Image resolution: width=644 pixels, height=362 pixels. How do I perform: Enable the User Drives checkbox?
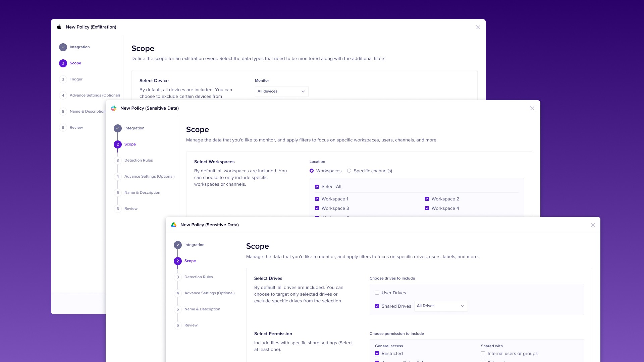click(x=377, y=293)
